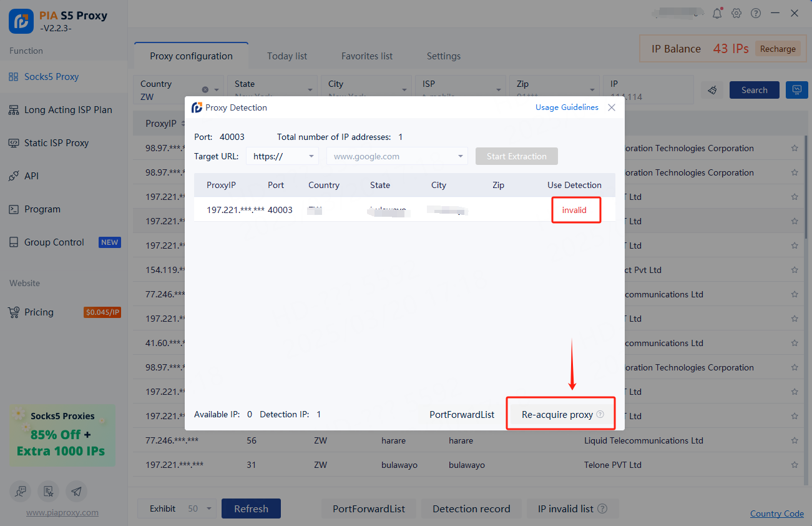Open the Exhibit 50 page size dropdown
This screenshot has height=526, width=812.
[x=209, y=509]
